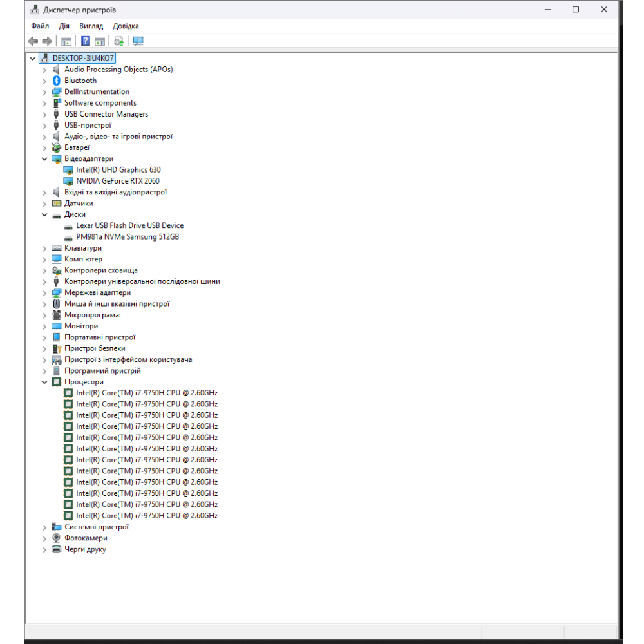This screenshot has width=644, height=644.
Task: Expand the USB Connector Managers category
Action: point(45,114)
